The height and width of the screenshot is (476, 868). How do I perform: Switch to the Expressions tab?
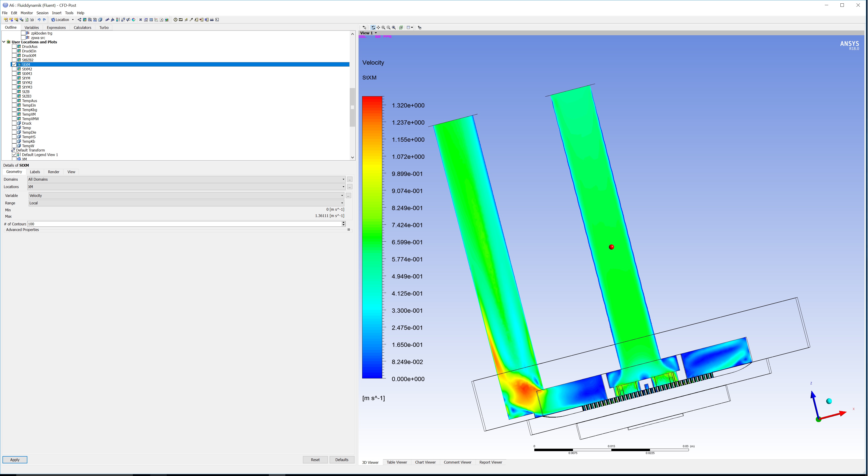point(56,28)
